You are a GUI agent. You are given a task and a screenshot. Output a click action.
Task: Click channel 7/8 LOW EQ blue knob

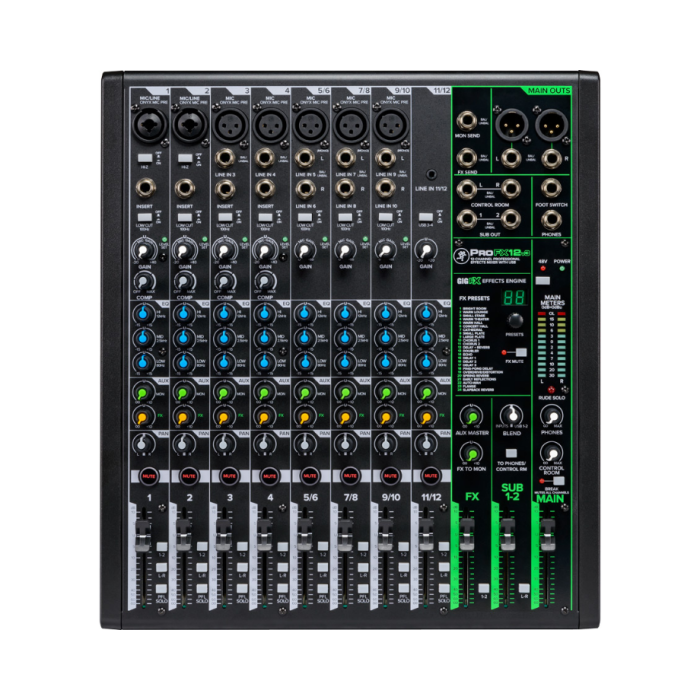pos(345,362)
